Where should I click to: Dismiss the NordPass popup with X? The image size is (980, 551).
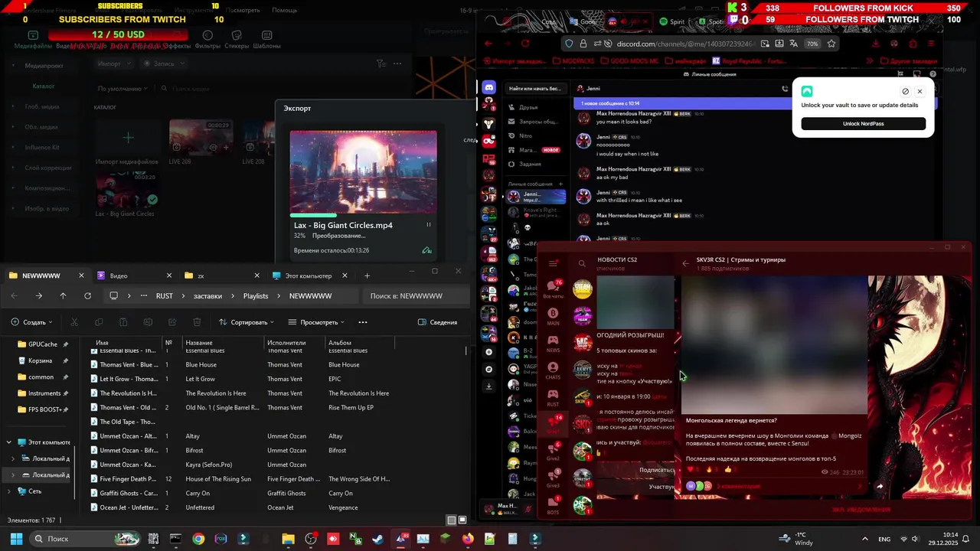click(x=920, y=91)
